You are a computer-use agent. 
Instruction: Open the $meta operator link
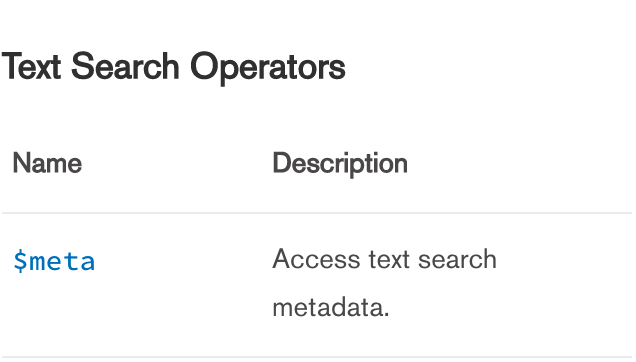54,261
